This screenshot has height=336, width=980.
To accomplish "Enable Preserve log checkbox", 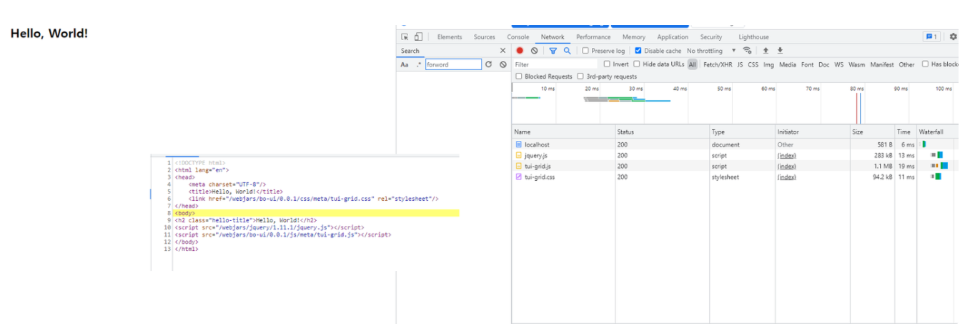I will tap(585, 51).
